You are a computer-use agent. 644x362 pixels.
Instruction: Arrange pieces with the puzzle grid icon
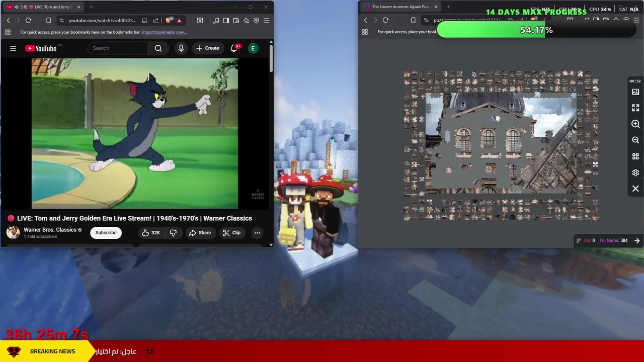(635, 156)
